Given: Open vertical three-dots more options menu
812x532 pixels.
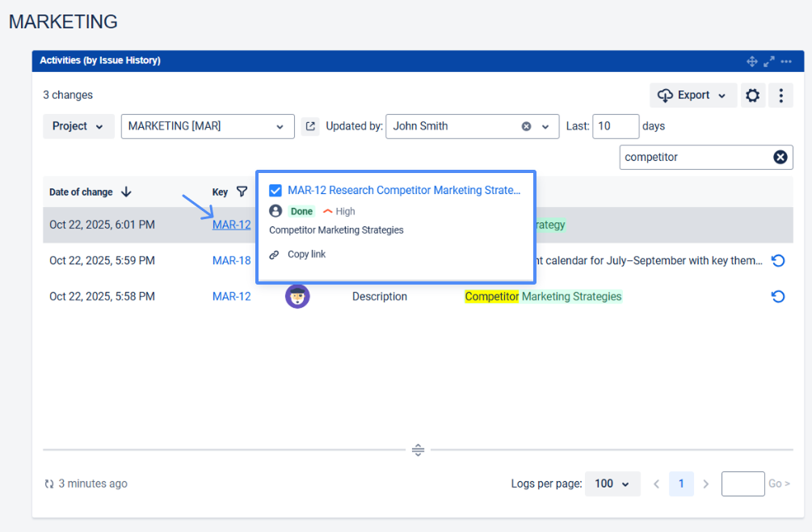Looking at the screenshot, I should tap(780, 95).
